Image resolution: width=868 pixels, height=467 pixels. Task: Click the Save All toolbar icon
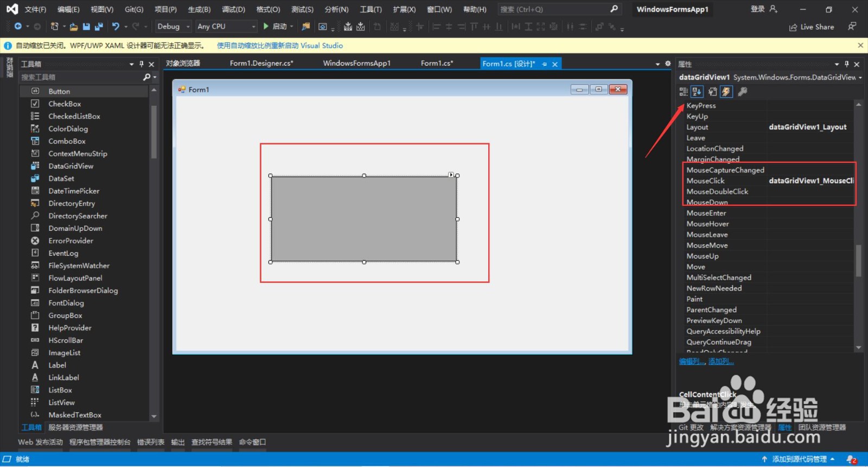point(98,26)
